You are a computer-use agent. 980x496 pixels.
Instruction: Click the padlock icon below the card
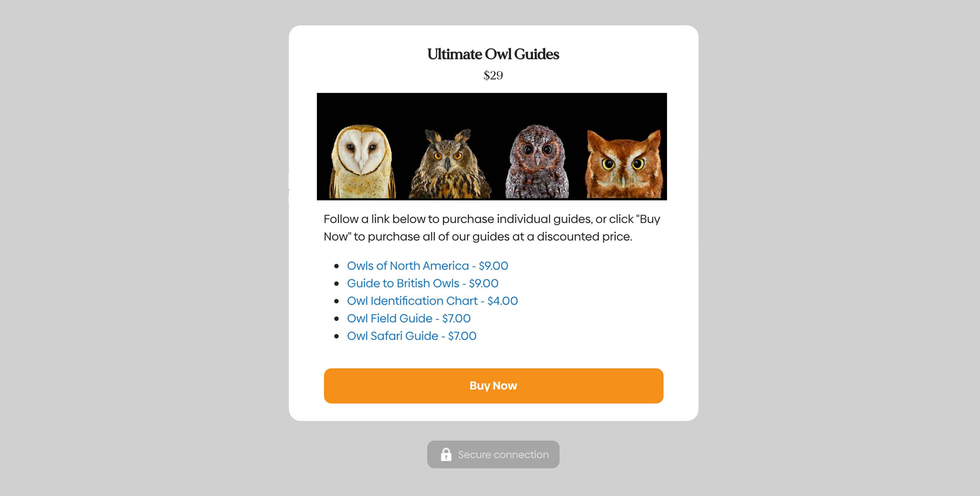(446, 454)
